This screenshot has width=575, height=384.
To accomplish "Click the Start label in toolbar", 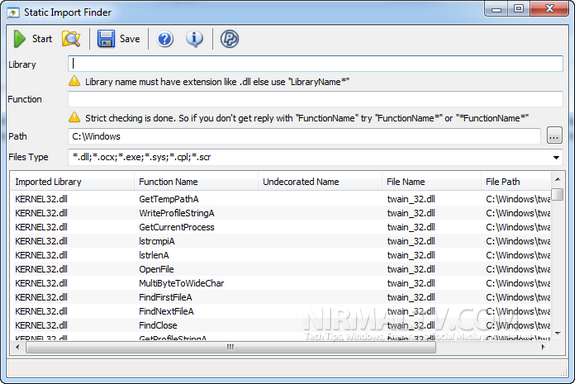I will (42, 39).
